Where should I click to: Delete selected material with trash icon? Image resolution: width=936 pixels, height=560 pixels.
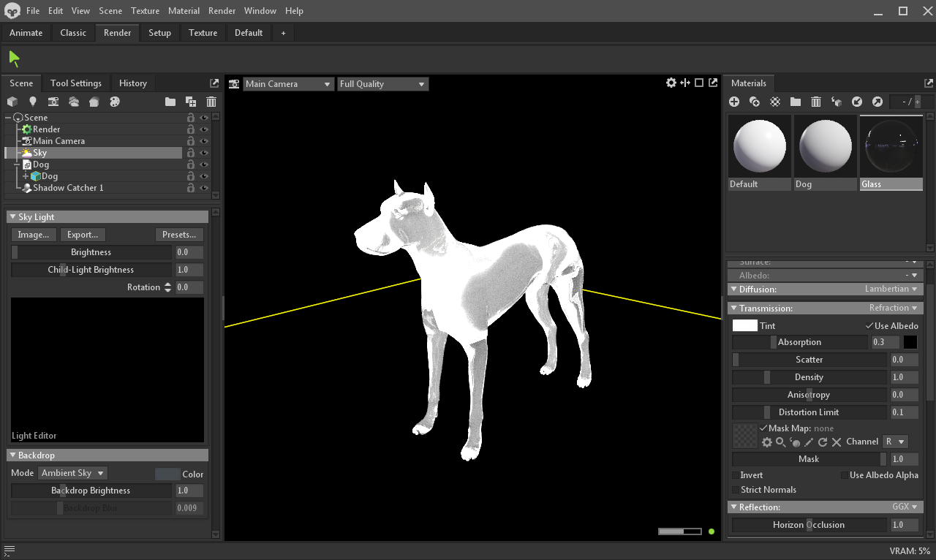click(816, 102)
